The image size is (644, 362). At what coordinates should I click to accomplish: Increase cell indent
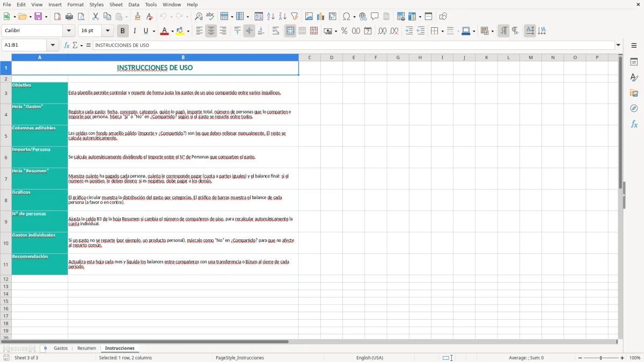point(409,31)
